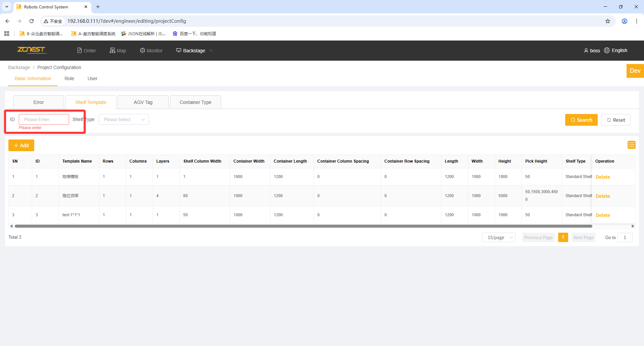Viewport: 644px width, 346px height.
Task: Click the Add button to create template
Action: click(x=21, y=146)
